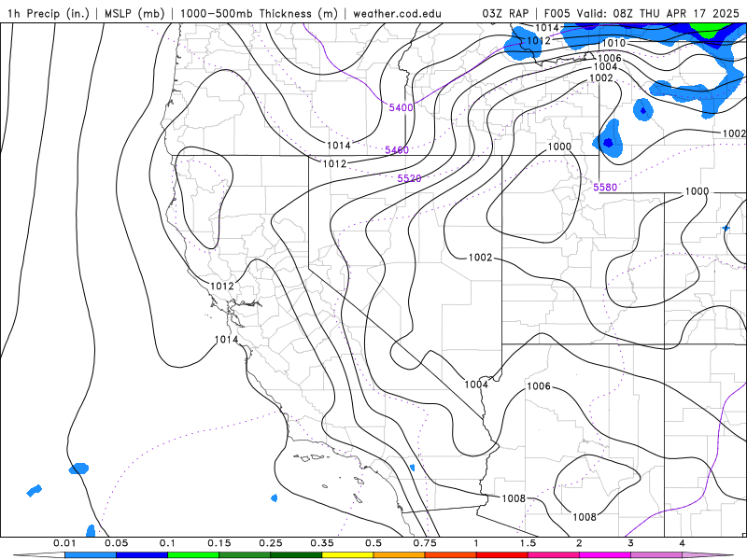Pick the bright green 0.1 legend swatch
Screen dimensions: 747x560
193,555
